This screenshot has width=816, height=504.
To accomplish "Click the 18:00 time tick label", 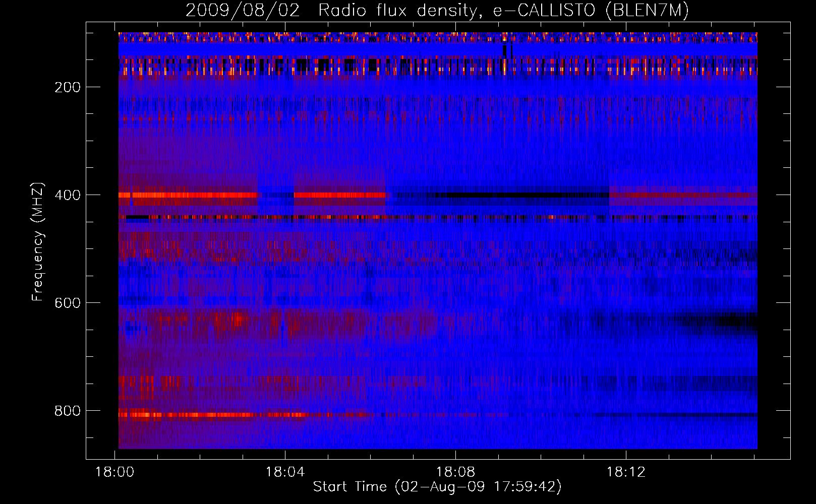I will click(115, 472).
